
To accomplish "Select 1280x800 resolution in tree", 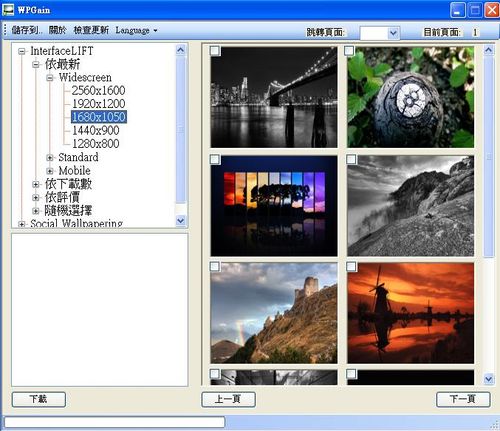I will (x=96, y=144).
